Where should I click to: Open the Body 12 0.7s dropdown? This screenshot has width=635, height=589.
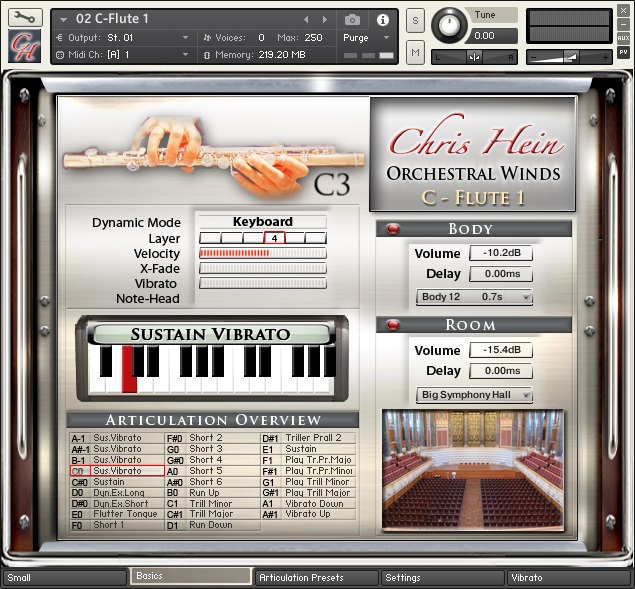point(474,297)
